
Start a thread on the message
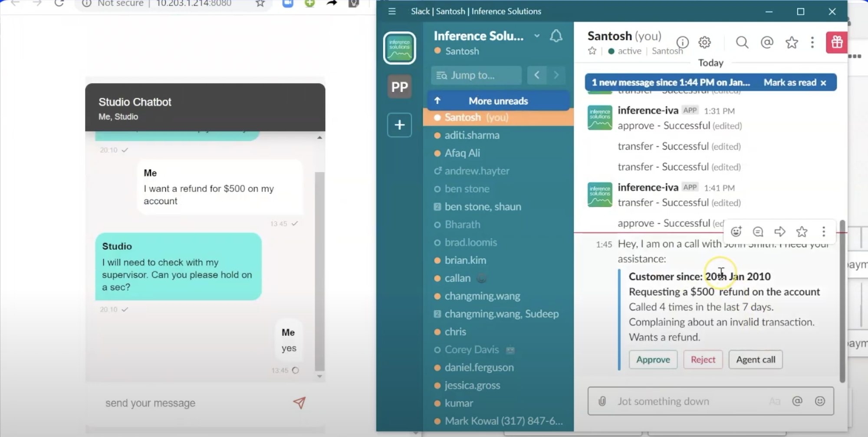[x=758, y=232]
